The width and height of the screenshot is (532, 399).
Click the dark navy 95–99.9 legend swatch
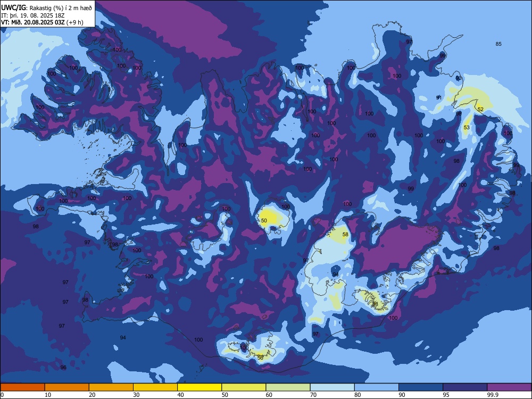pos(465,387)
